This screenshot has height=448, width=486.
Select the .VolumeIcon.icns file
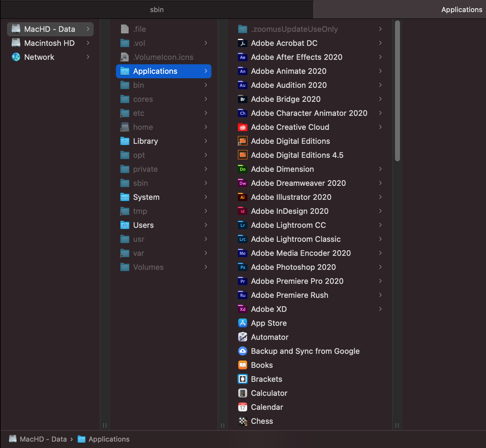[x=164, y=57]
